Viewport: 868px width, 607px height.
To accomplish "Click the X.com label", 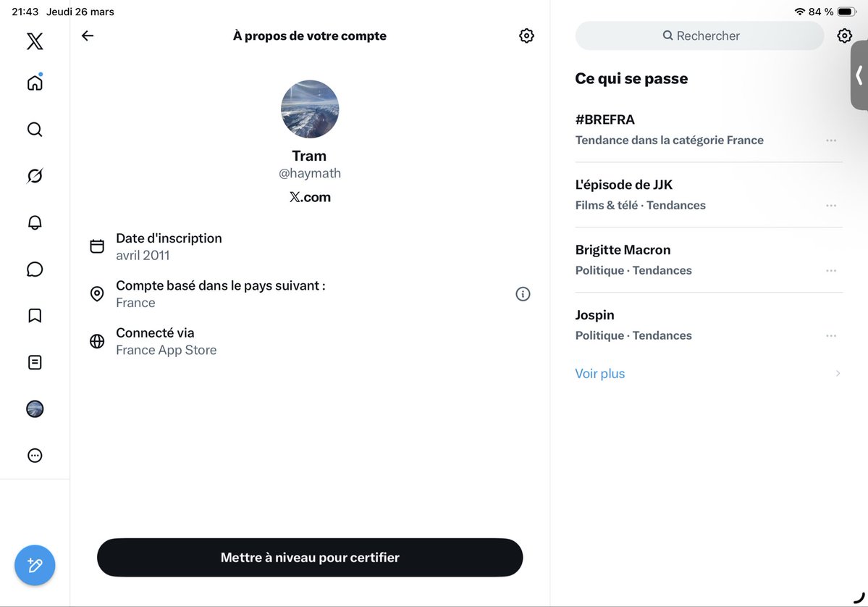I will pyautogui.click(x=310, y=197).
